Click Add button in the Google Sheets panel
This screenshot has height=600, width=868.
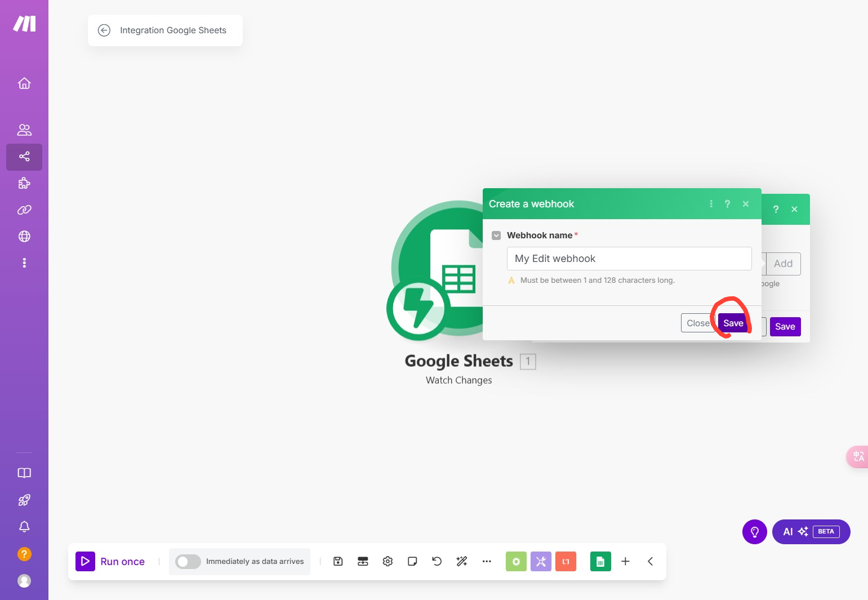pos(783,264)
